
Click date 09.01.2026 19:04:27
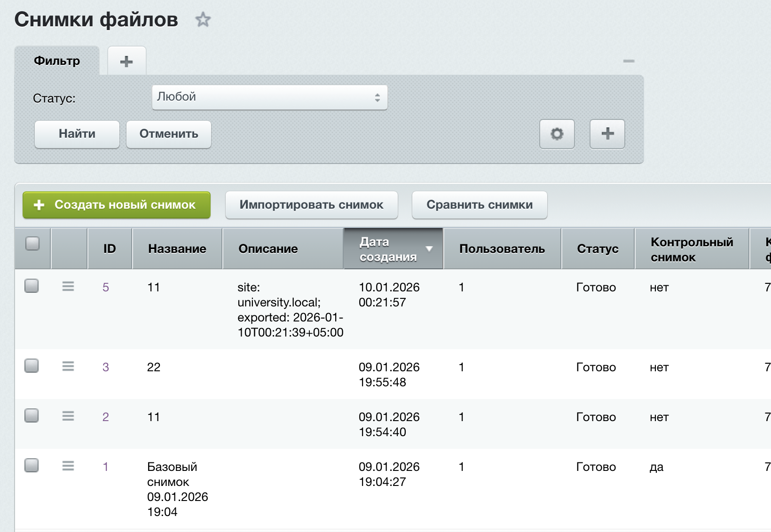pyautogui.click(x=389, y=474)
